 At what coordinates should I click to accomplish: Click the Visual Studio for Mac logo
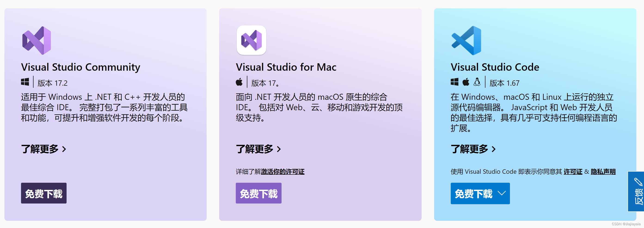[251, 40]
